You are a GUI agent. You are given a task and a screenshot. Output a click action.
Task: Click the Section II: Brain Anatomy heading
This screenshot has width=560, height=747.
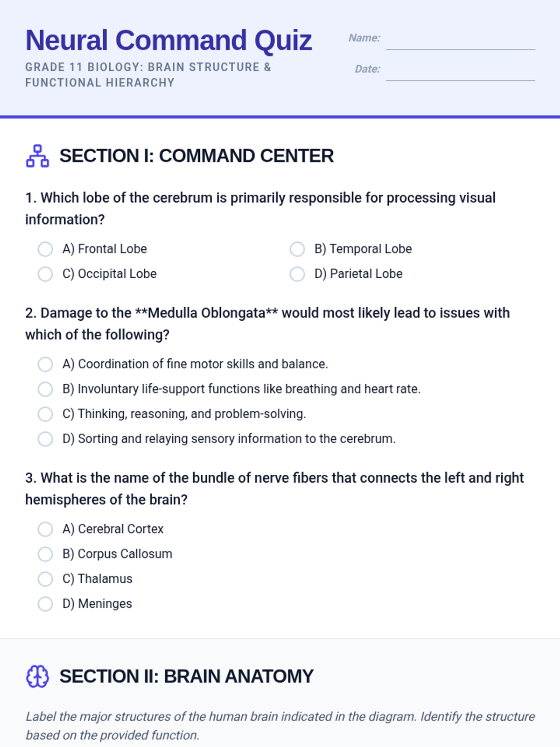pos(186,676)
